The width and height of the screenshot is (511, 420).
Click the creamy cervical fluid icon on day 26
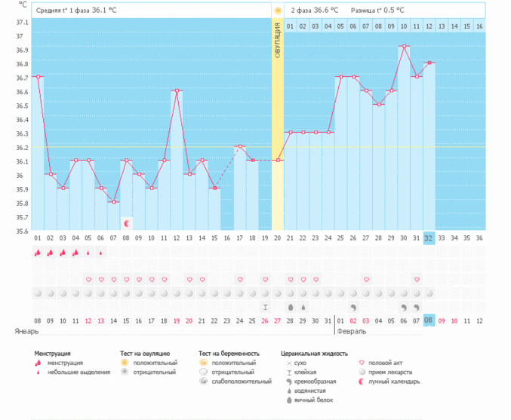353,308
